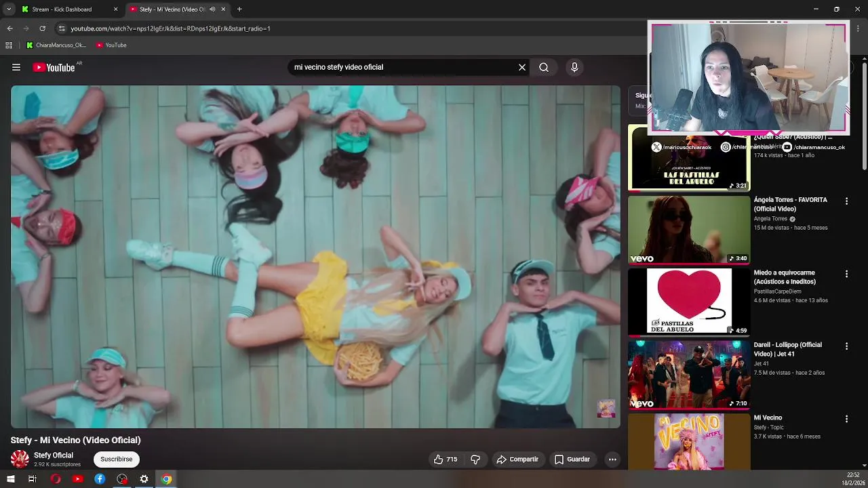Viewport: 868px width, 488px height.
Task: Open options for Mi Vecino Topic video
Action: pyautogui.click(x=846, y=419)
